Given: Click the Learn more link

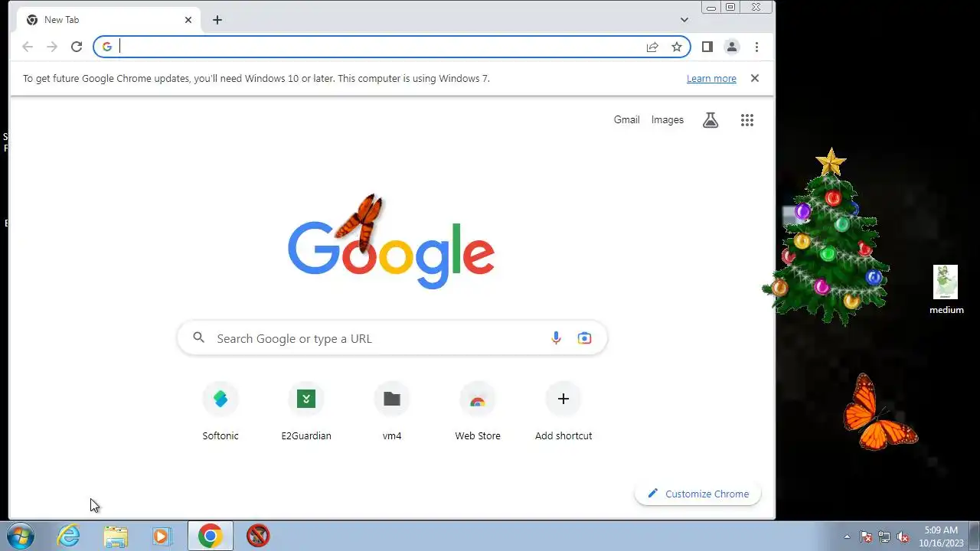Looking at the screenshot, I should click(711, 78).
